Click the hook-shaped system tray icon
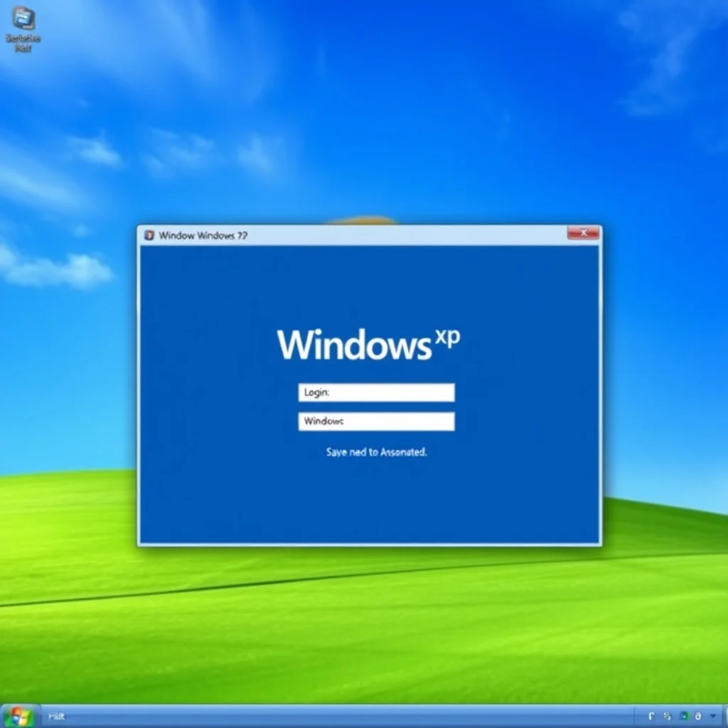 pyautogui.click(x=651, y=717)
